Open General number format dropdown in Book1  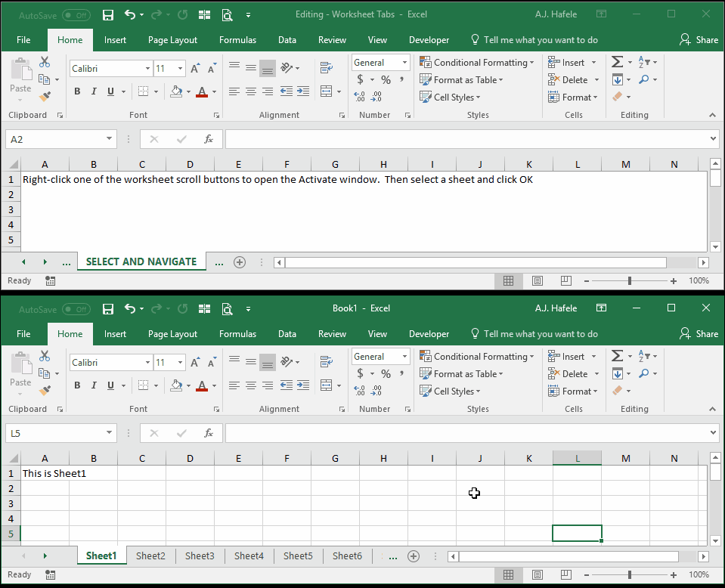click(404, 357)
